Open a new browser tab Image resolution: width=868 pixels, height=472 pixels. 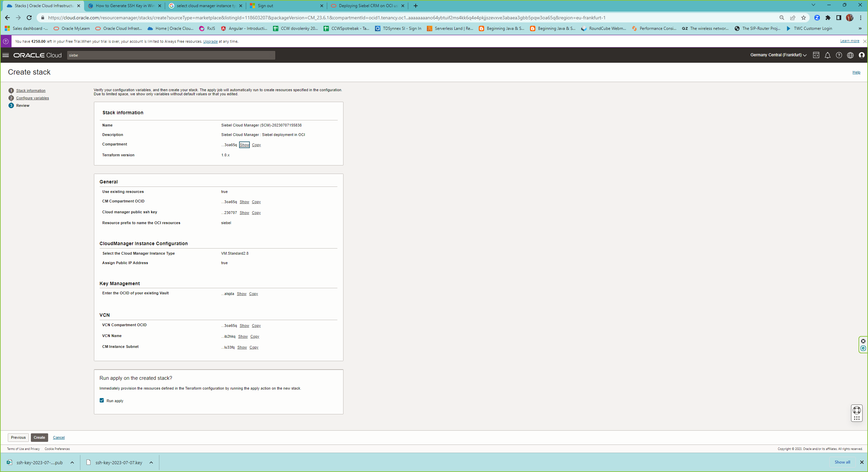(416, 6)
